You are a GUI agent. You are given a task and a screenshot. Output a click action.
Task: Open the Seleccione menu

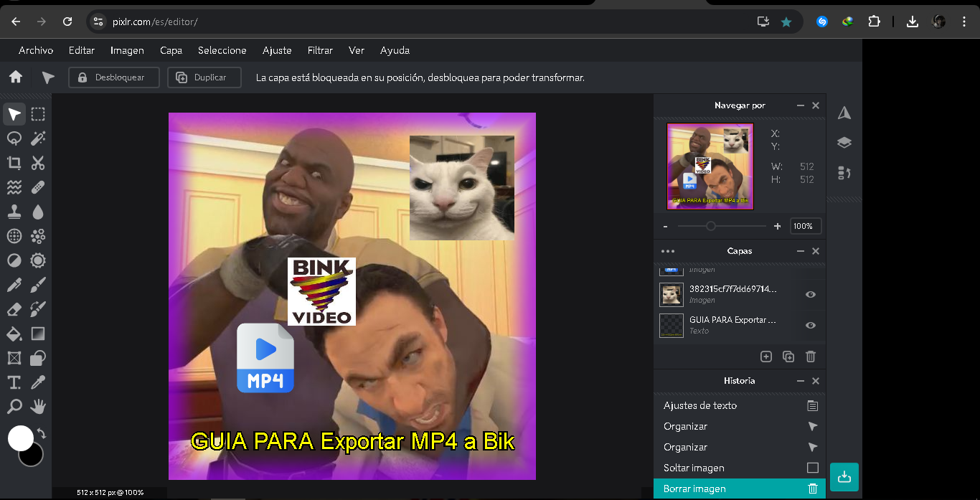click(222, 50)
